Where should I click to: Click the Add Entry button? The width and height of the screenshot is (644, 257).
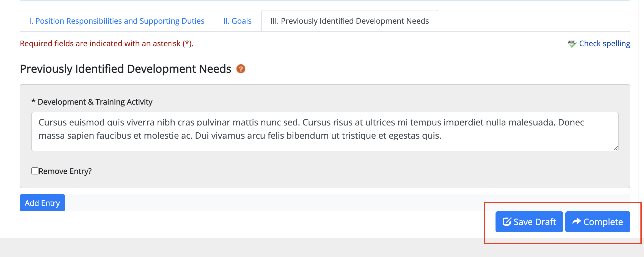(42, 203)
